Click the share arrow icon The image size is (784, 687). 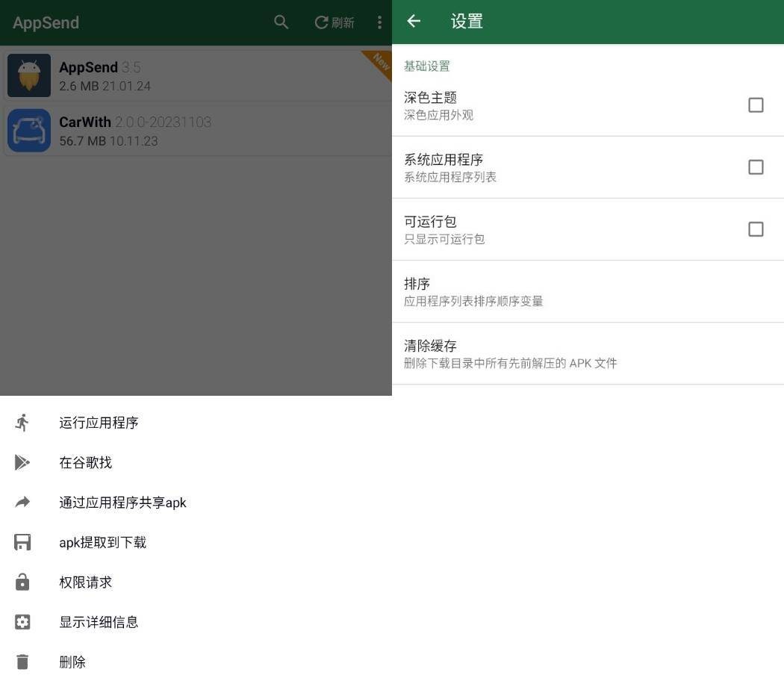point(22,503)
